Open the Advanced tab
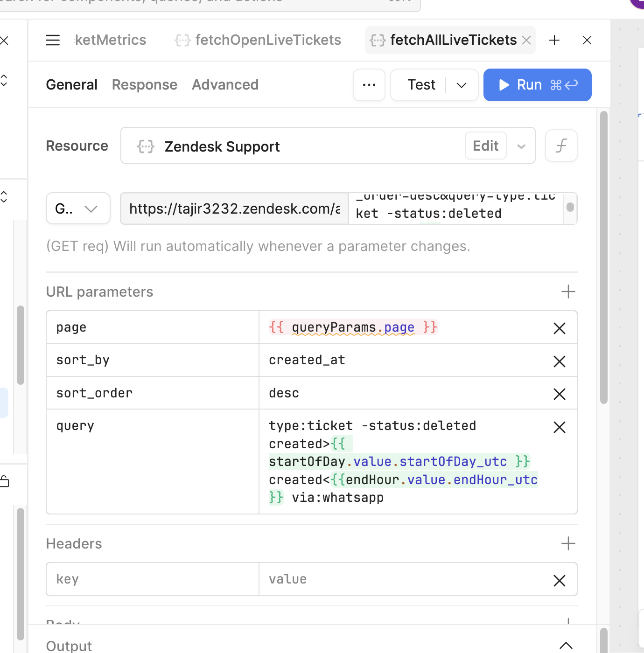 (x=225, y=85)
